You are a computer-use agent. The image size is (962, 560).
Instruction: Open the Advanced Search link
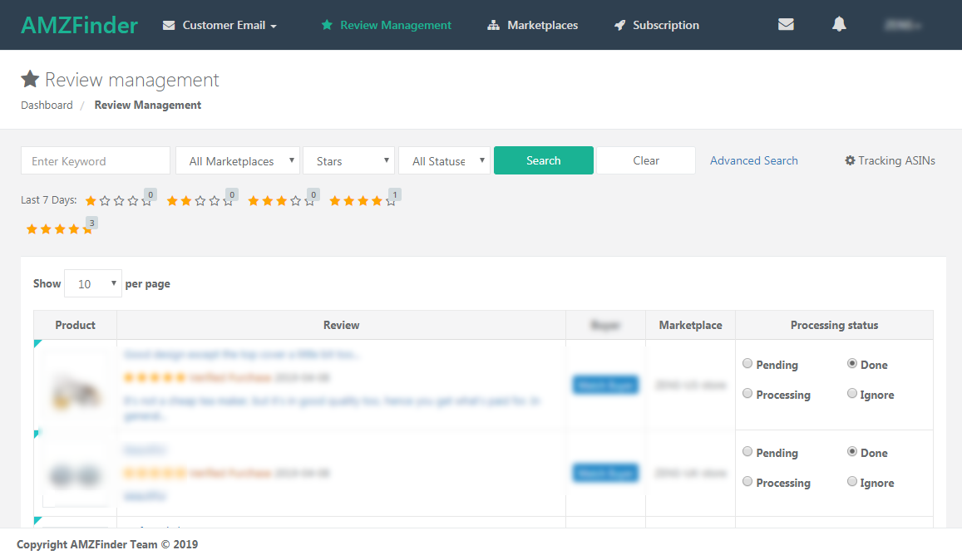(x=753, y=160)
